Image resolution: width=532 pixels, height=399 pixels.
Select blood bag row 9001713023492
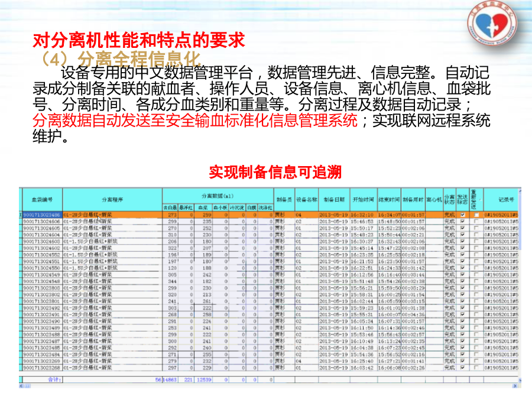coord(270,308)
